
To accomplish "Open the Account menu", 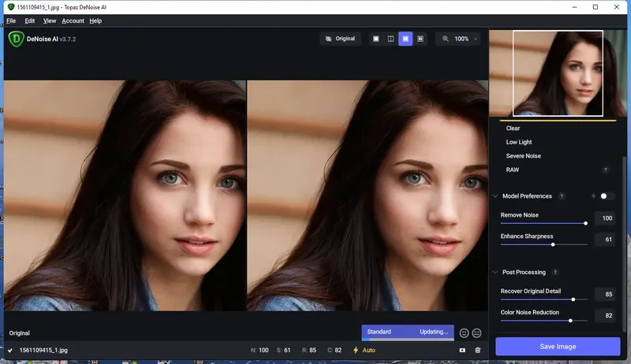I will point(73,20).
